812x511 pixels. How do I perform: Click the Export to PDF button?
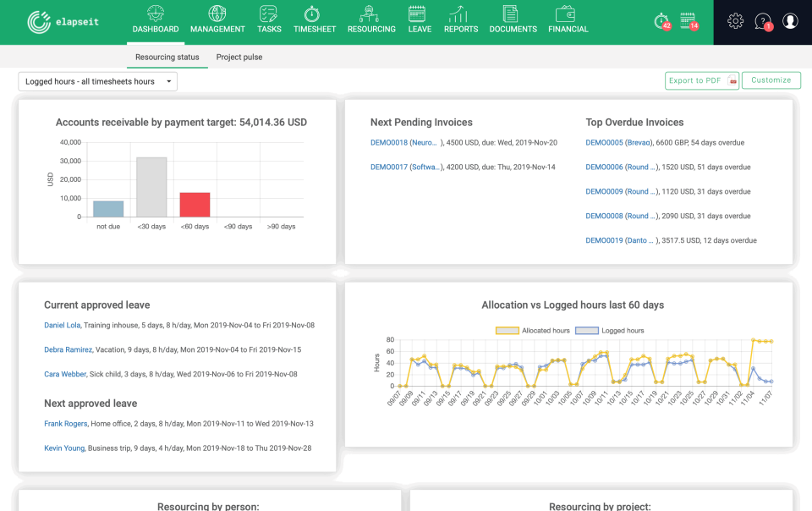pos(702,80)
